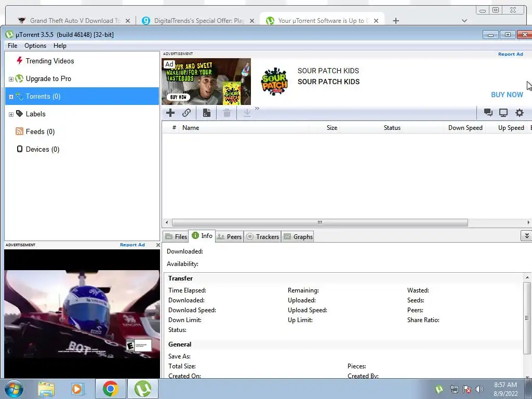The height and width of the screenshot is (399, 532).
Task: Select Trending Videos in sidebar
Action: coord(49,61)
